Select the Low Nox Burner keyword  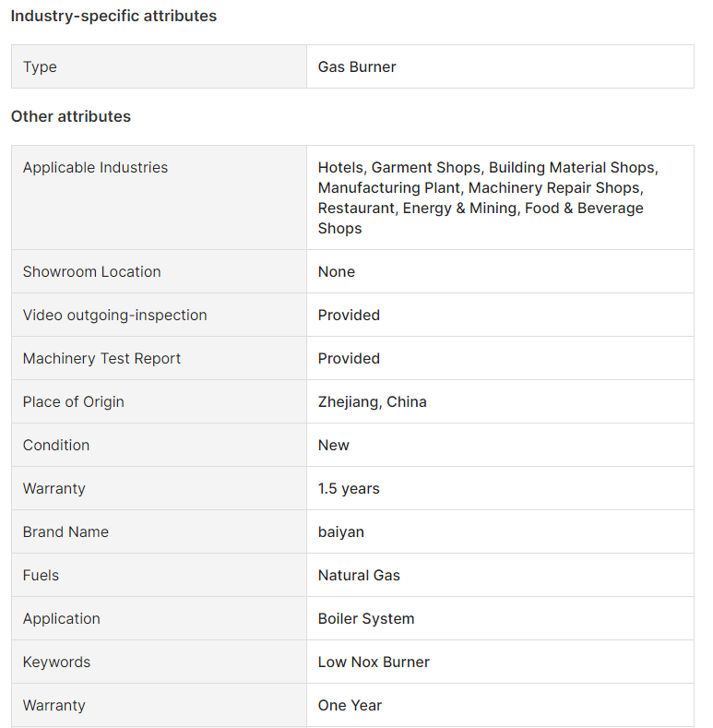coord(374,662)
